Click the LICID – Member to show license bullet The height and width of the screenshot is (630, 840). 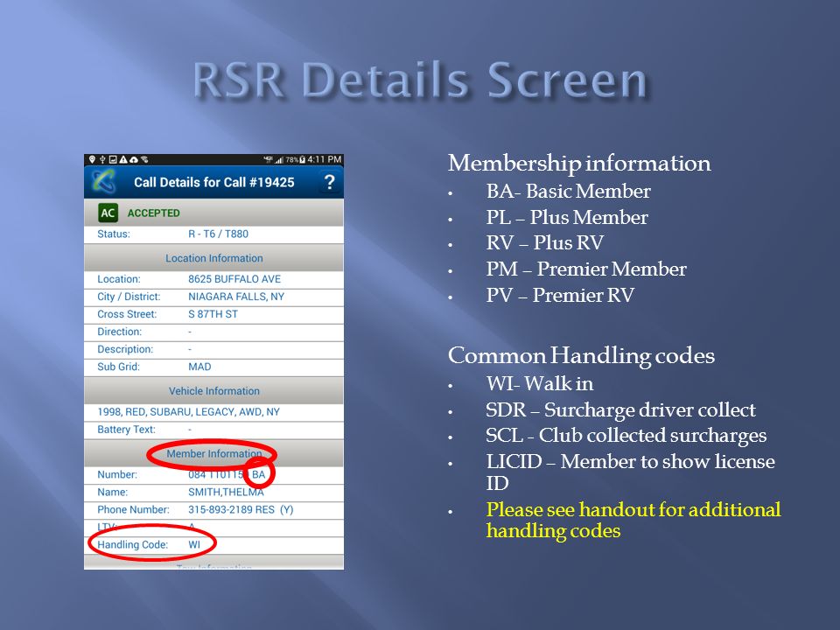tap(630, 472)
